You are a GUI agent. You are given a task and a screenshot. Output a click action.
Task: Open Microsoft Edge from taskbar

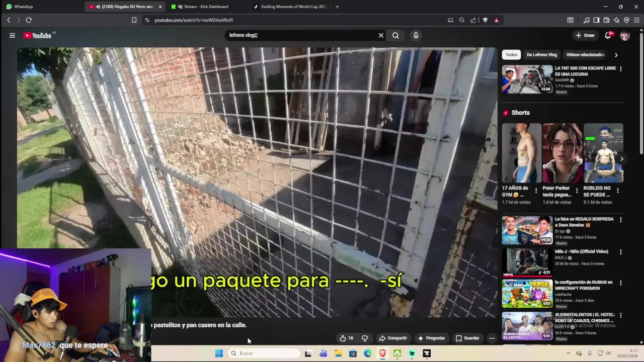click(x=368, y=353)
